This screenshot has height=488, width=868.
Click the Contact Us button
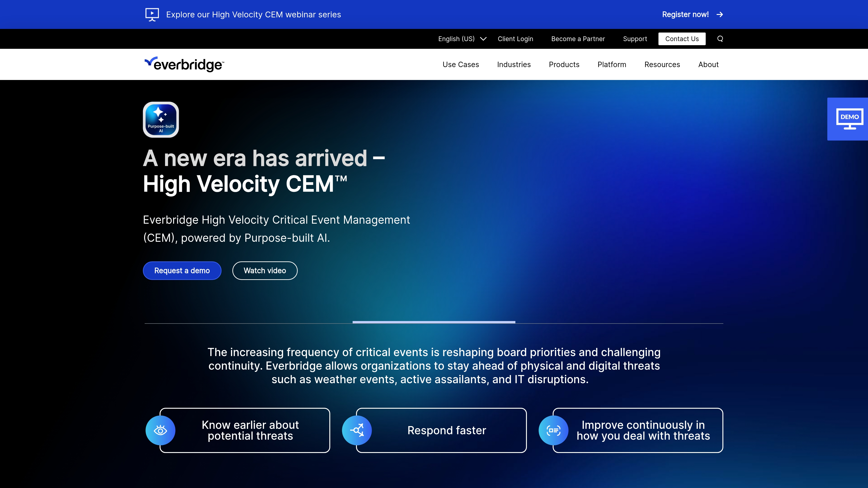682,39
